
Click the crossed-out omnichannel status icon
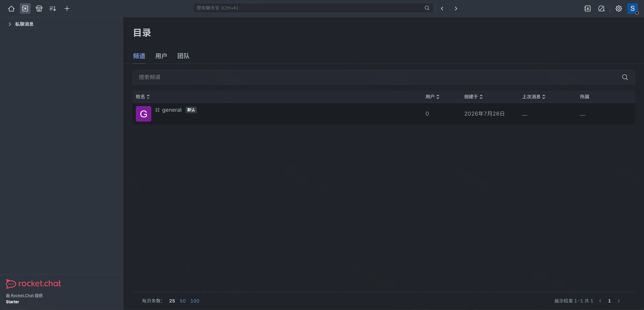pyautogui.click(x=601, y=8)
